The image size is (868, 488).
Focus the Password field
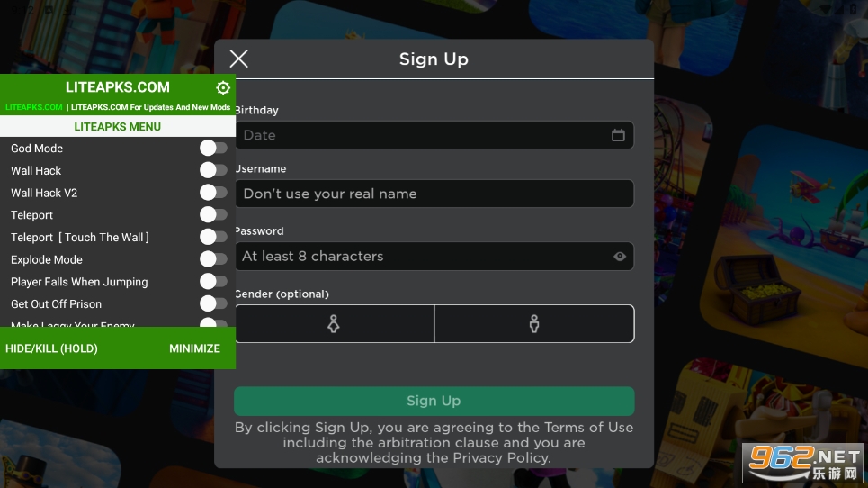pyautogui.click(x=434, y=257)
